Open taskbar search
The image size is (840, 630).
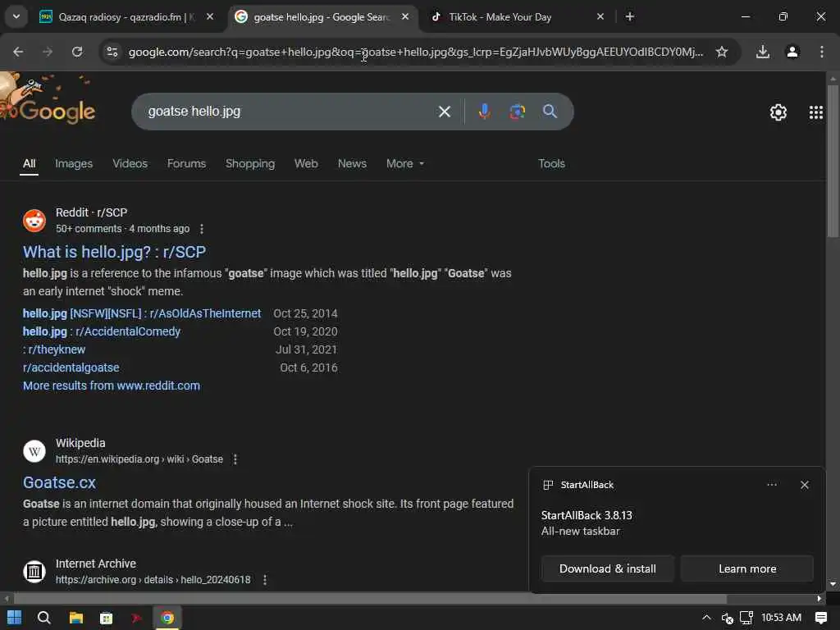44,618
